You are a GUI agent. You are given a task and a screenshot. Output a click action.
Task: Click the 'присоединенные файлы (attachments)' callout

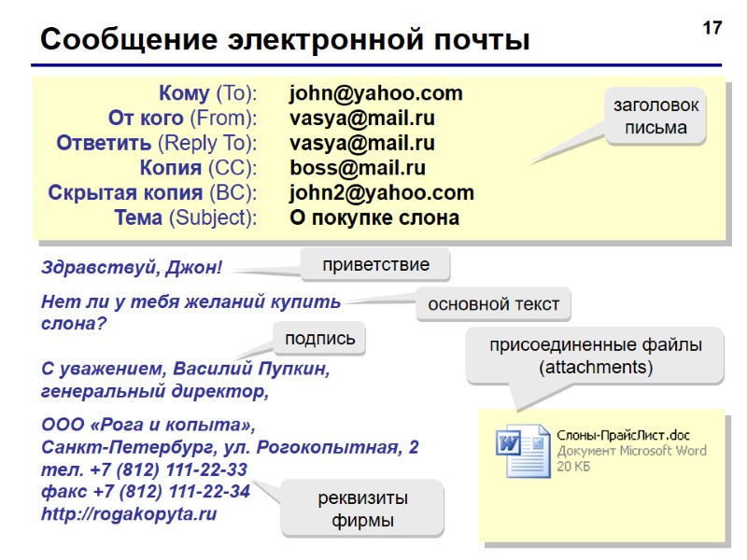click(x=596, y=356)
